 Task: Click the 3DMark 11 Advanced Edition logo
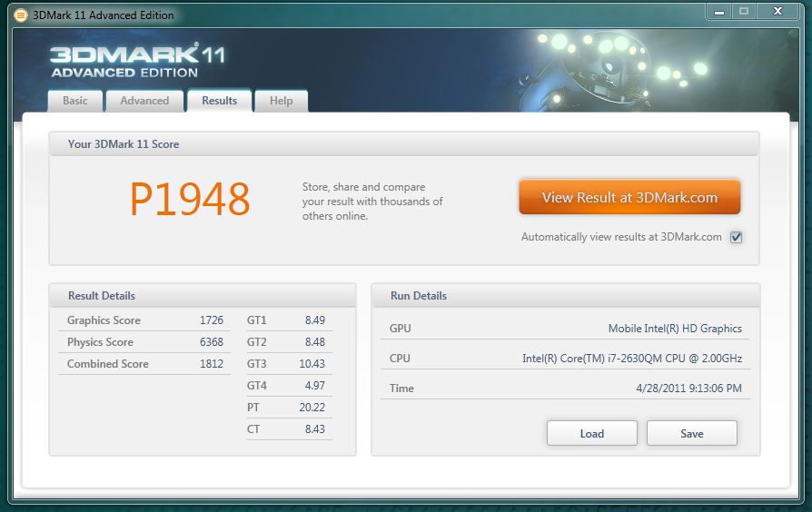[138, 61]
